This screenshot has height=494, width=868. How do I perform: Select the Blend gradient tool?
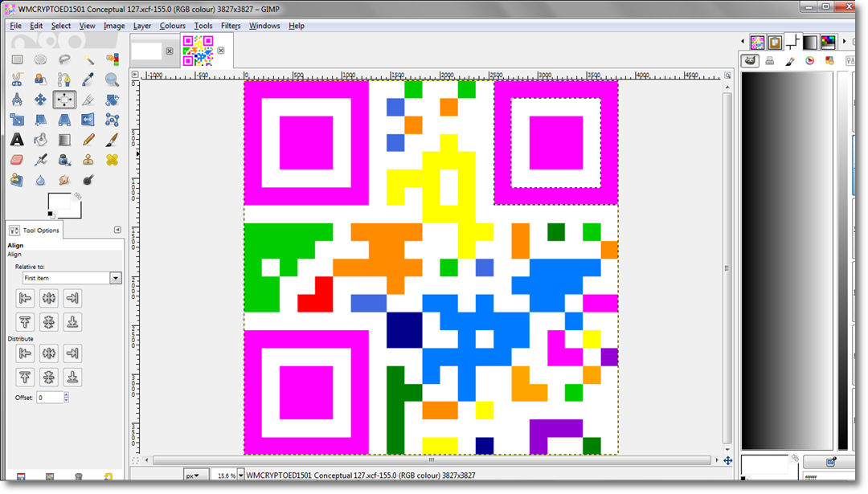tap(64, 140)
